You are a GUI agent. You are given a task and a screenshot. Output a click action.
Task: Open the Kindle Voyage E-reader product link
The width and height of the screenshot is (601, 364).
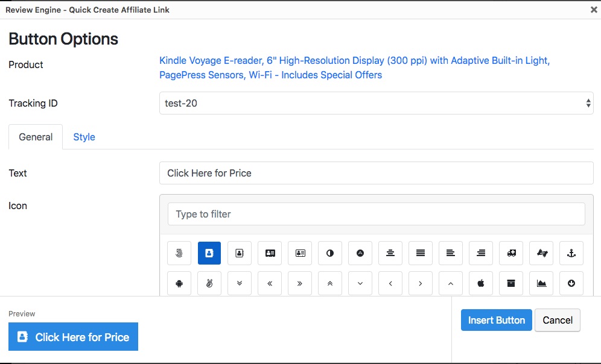tap(355, 67)
